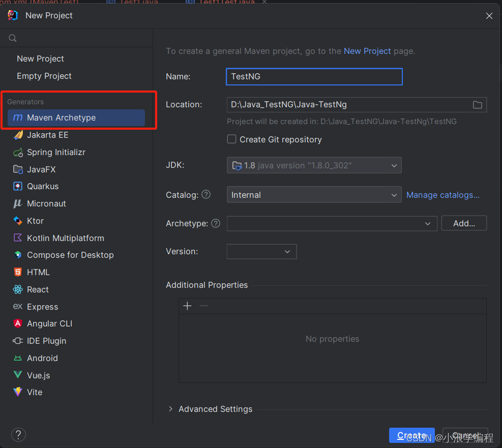
Task: Click the IDE Plugin plug icon
Action: (18, 341)
